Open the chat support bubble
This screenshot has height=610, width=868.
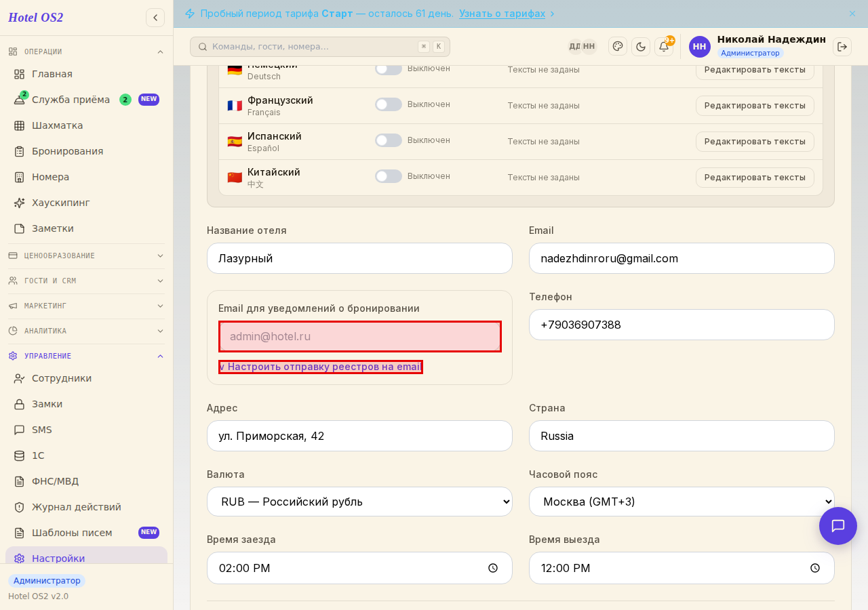point(838,526)
